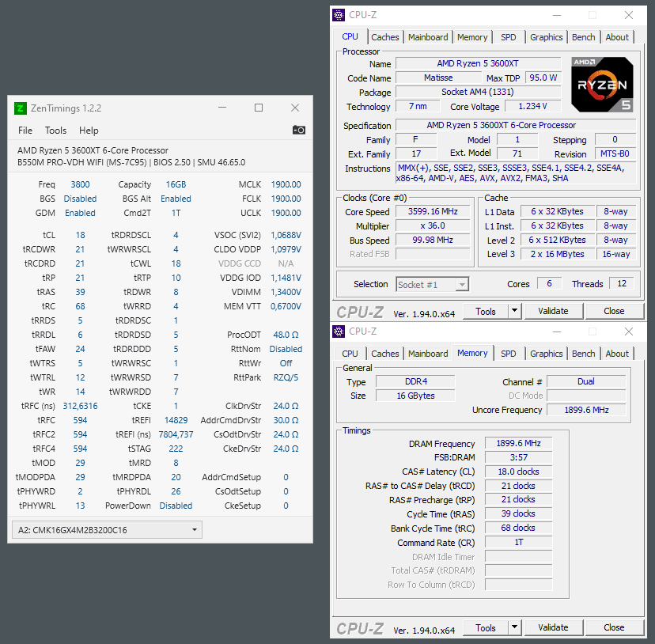Click the FSB:DRAM 3:57 value
655x644 pixels.
(x=518, y=457)
